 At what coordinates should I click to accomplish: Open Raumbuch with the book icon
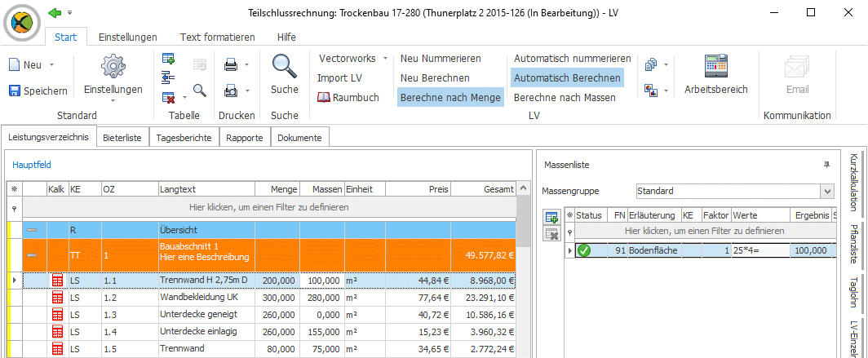point(324,97)
